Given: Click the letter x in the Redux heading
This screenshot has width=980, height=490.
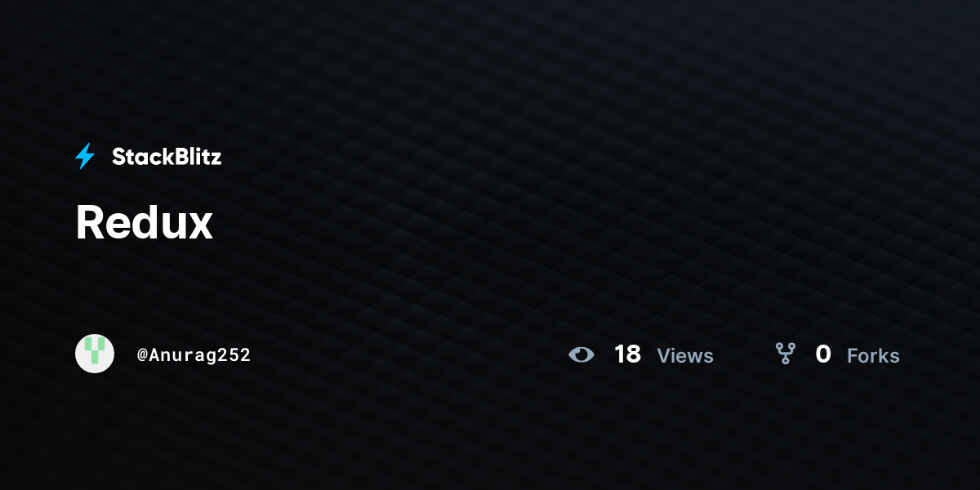Looking at the screenshot, I should click(x=201, y=227).
